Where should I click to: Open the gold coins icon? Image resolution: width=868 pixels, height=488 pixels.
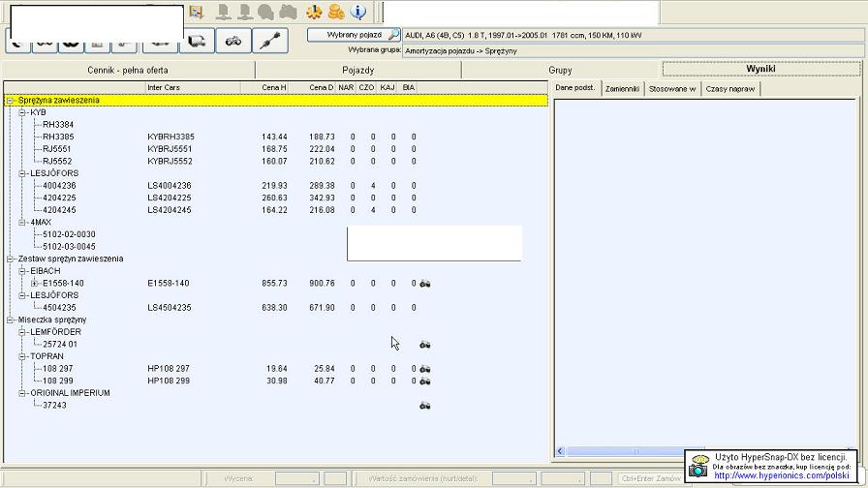[x=336, y=11]
